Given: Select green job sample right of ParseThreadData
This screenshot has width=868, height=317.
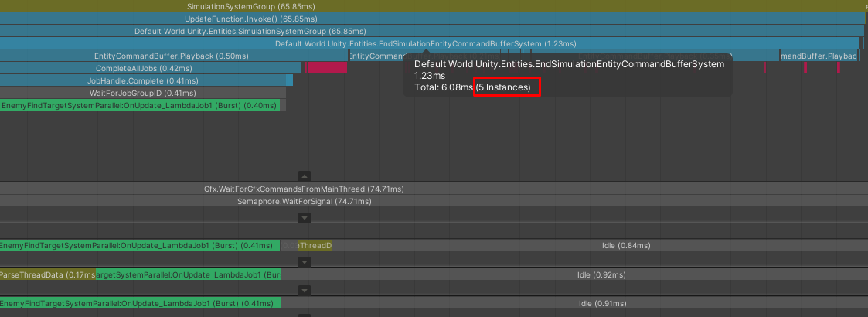Looking at the screenshot, I should 189,274.
